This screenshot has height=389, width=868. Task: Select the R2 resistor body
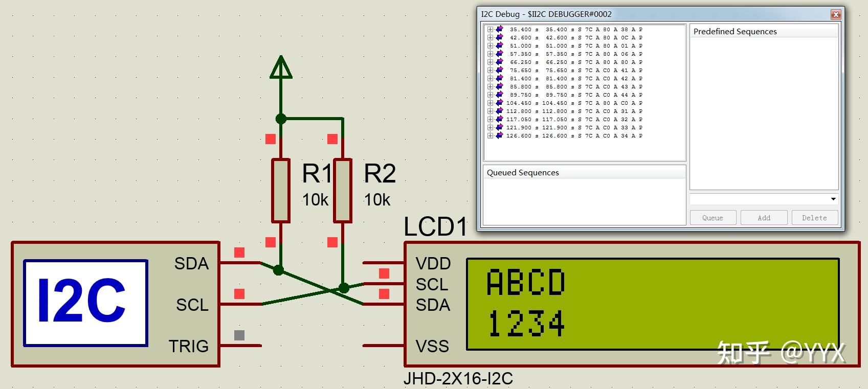click(343, 191)
